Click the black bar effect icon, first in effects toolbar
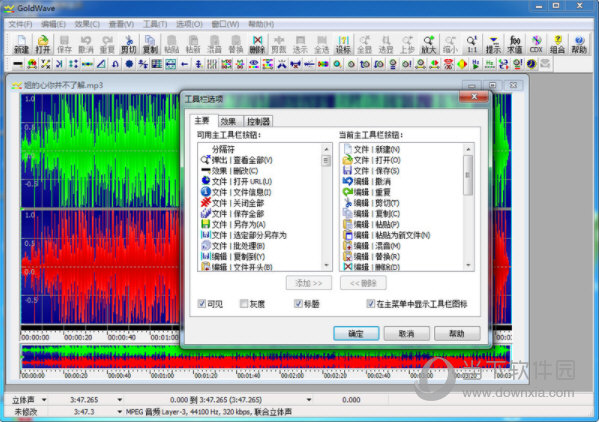 [x=18, y=64]
